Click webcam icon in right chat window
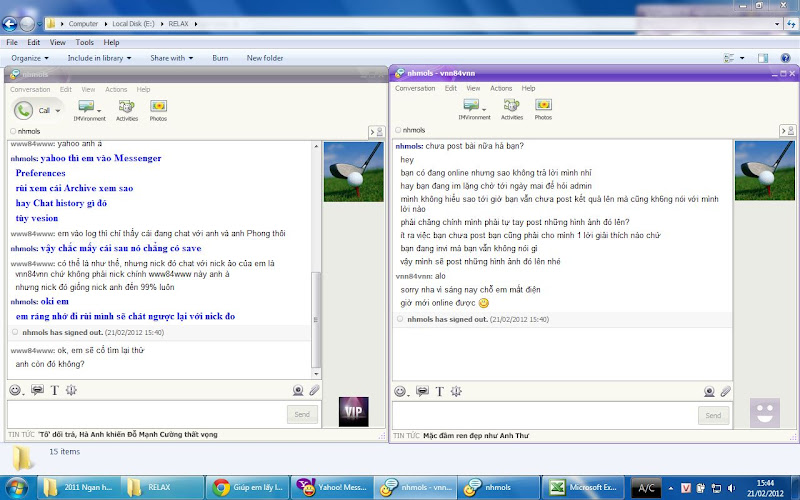Viewport: 800px width, 500px height. click(709, 391)
